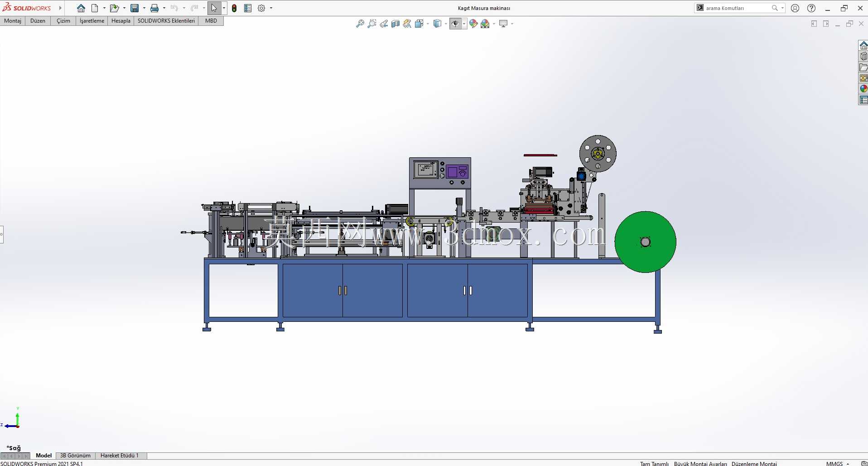Switch to Previous View
The image size is (868, 466).
384,24
